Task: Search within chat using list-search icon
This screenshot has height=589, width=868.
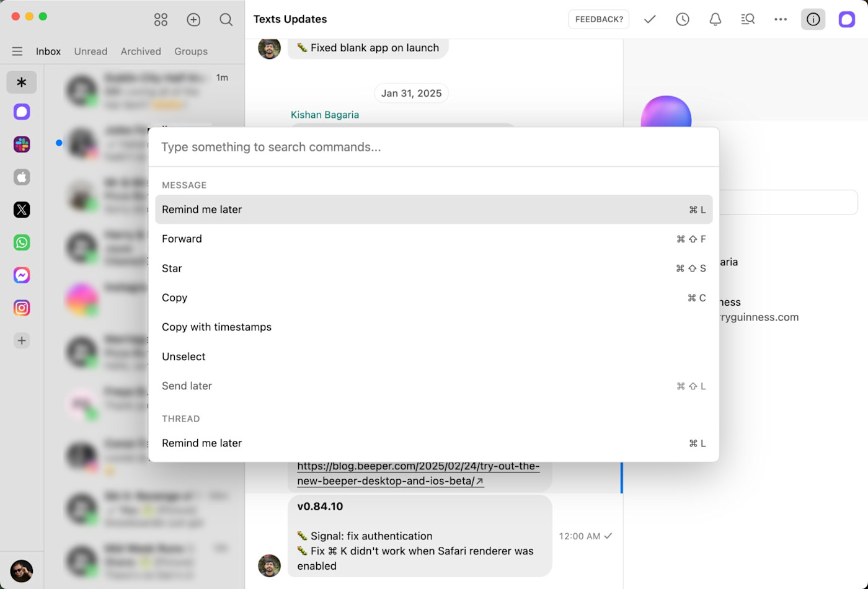Action: coord(748,19)
